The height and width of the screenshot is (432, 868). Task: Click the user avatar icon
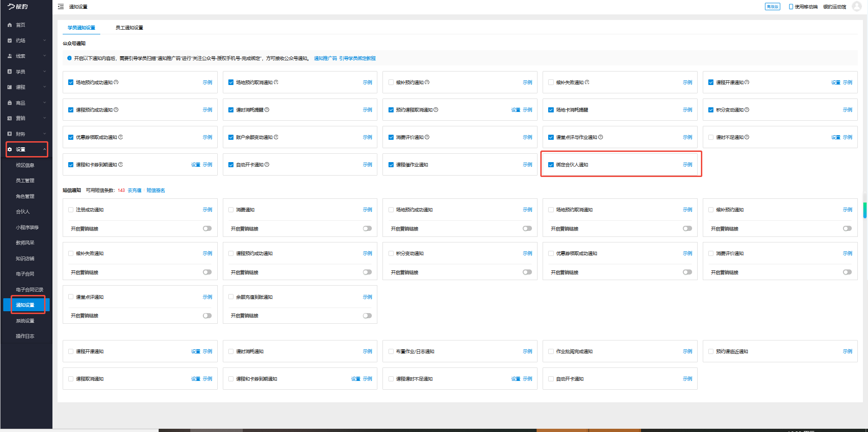[856, 7]
